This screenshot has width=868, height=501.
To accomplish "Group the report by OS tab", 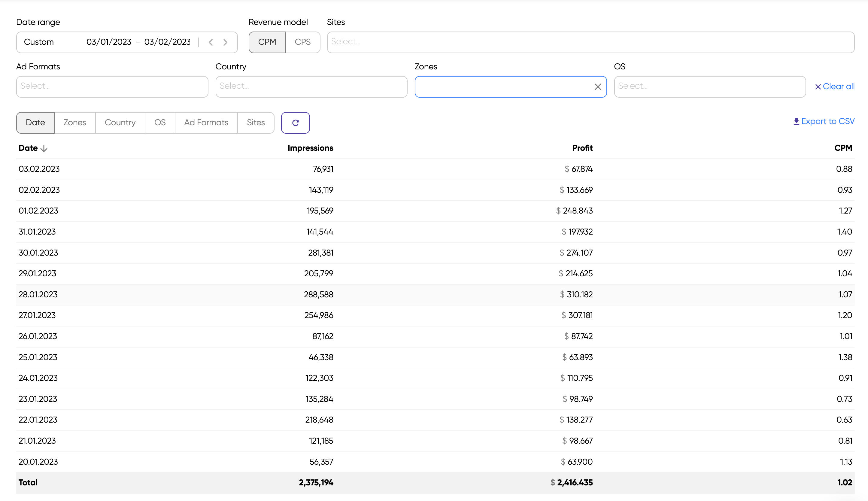I will [159, 123].
